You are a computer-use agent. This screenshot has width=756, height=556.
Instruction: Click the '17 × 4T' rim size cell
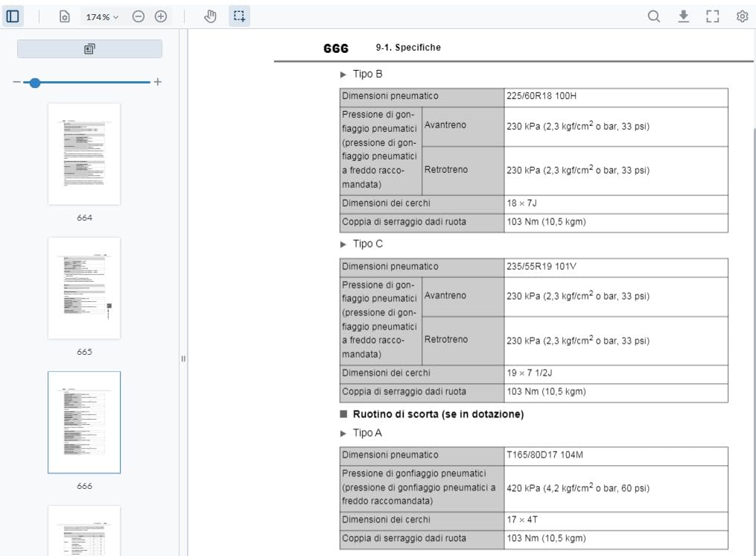(x=616, y=519)
